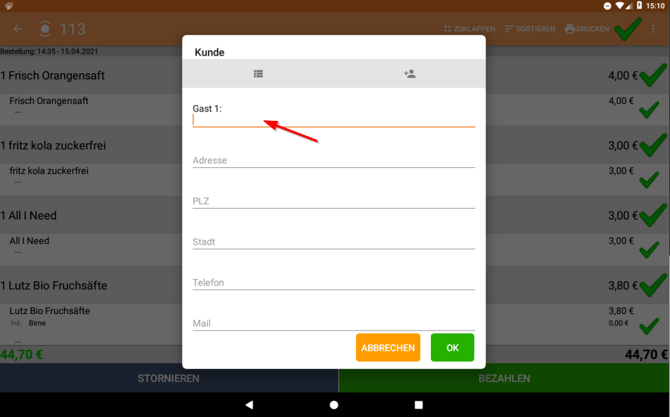This screenshot has height=417, width=670.
Task: Tap the Android recent apps square button
Action: pos(419,405)
